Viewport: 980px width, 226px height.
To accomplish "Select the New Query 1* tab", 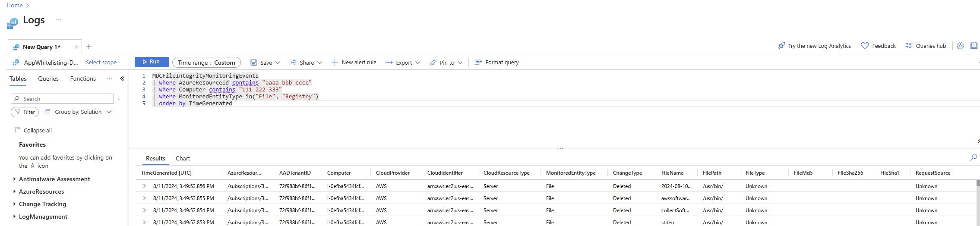I will (x=41, y=47).
